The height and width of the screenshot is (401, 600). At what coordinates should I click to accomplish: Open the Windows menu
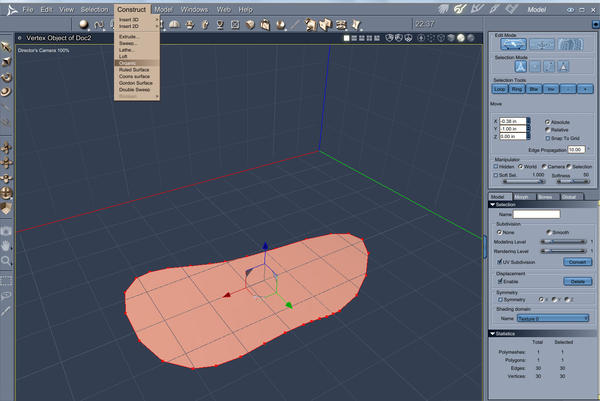coord(194,10)
